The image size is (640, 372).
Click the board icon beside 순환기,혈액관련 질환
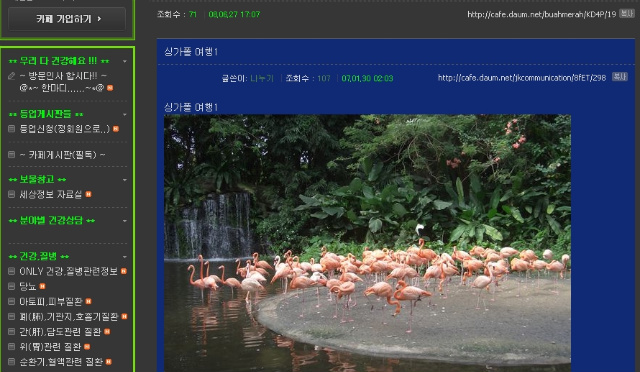click(12, 362)
